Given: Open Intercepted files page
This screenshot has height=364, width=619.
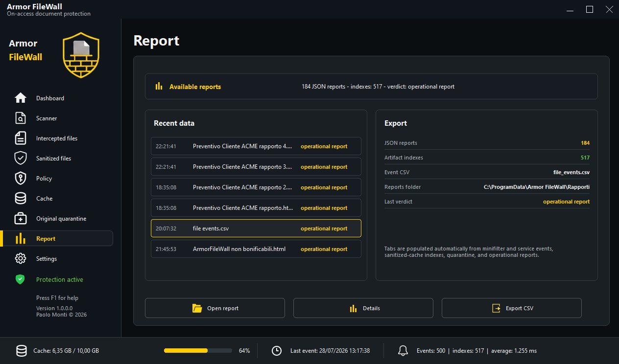Looking at the screenshot, I should click(57, 138).
